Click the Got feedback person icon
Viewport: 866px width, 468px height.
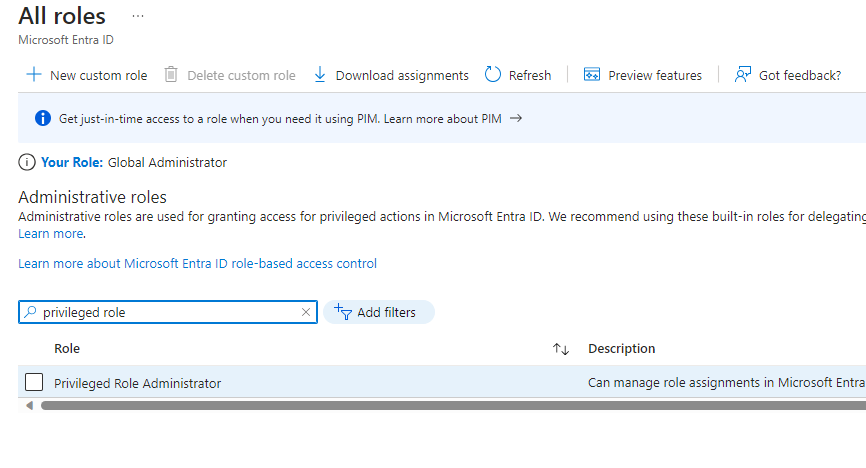743,75
